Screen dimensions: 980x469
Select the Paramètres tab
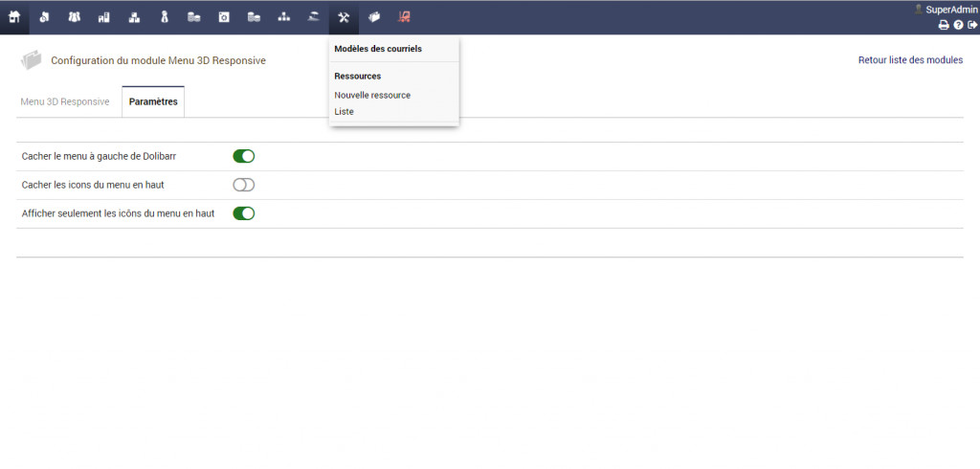[x=153, y=101]
